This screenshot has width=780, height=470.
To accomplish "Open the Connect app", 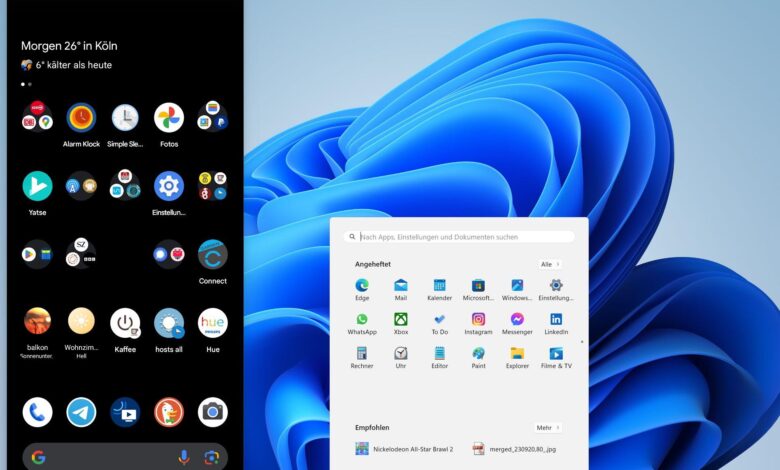I will (212, 255).
